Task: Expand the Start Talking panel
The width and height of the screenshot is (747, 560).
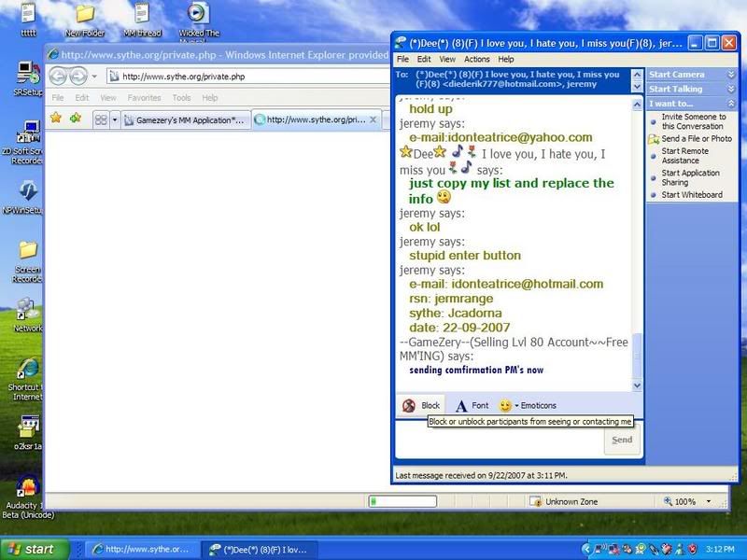Action: click(692, 89)
